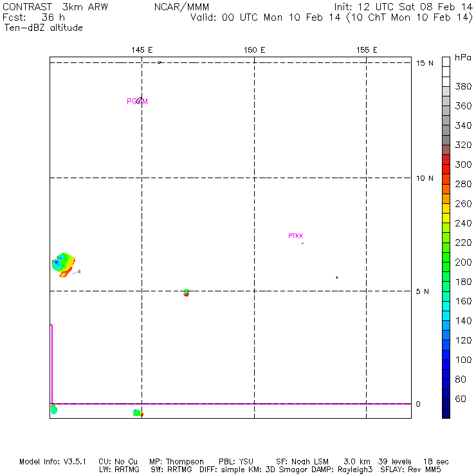Click the "MP: Thompson" microphysics text
The height and width of the screenshot is (476, 476).
[x=176, y=462]
